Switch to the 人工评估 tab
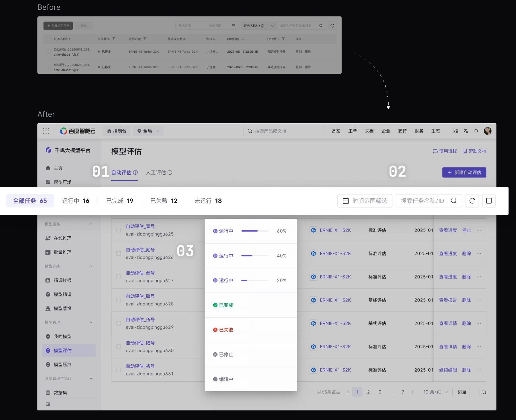516x420 pixels. (156, 172)
